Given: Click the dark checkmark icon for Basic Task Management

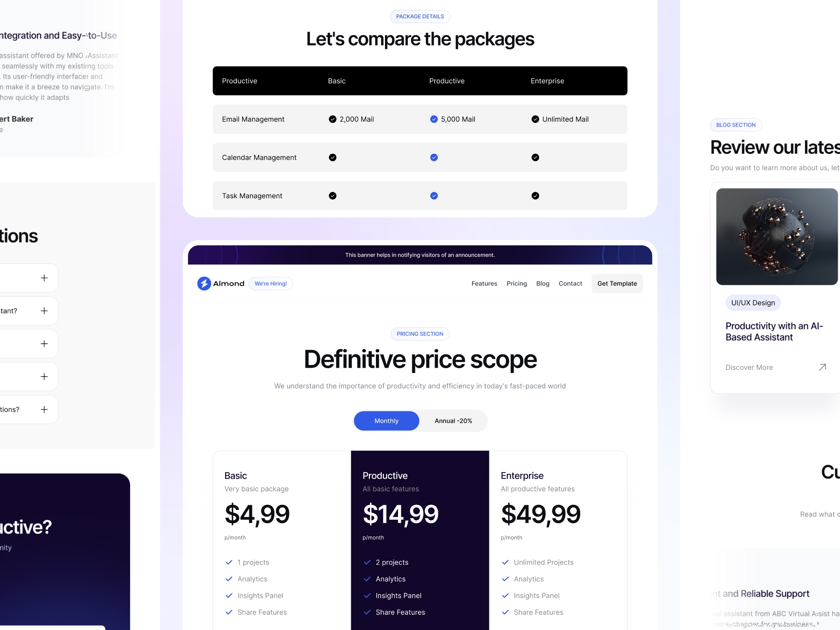Looking at the screenshot, I should pyautogui.click(x=333, y=195).
